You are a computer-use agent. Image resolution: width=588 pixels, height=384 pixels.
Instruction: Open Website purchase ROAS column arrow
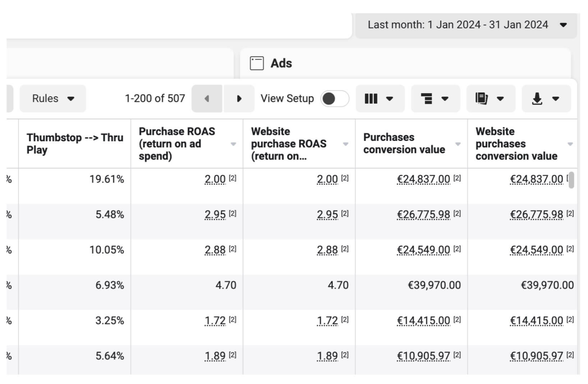pyautogui.click(x=345, y=144)
